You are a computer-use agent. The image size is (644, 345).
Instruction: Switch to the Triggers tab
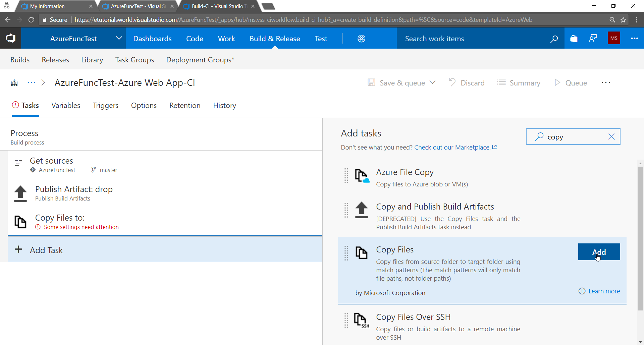(106, 105)
